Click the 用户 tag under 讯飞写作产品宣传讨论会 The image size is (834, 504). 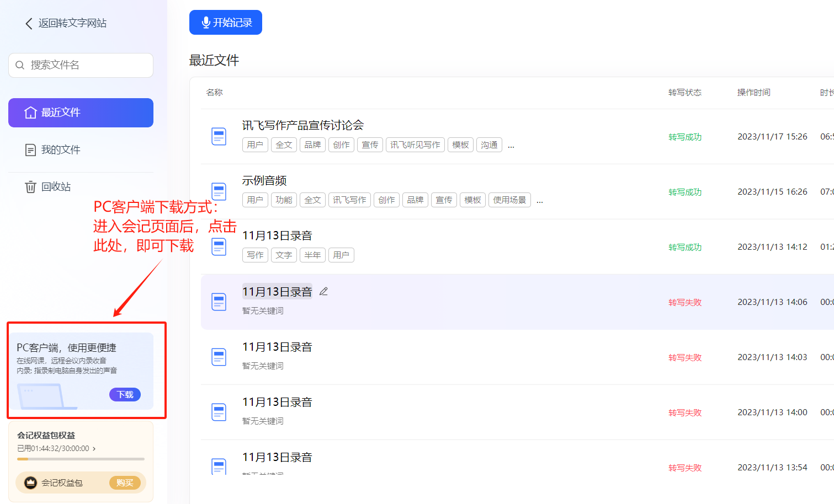coord(255,144)
